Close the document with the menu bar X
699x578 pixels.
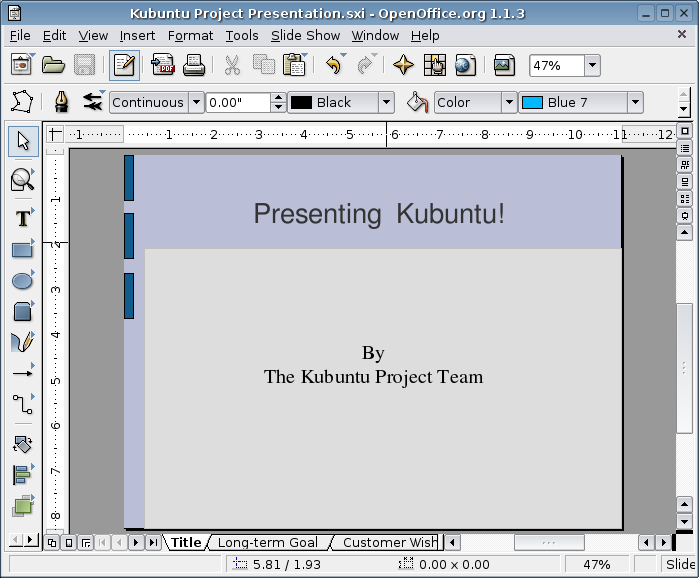tap(682, 34)
